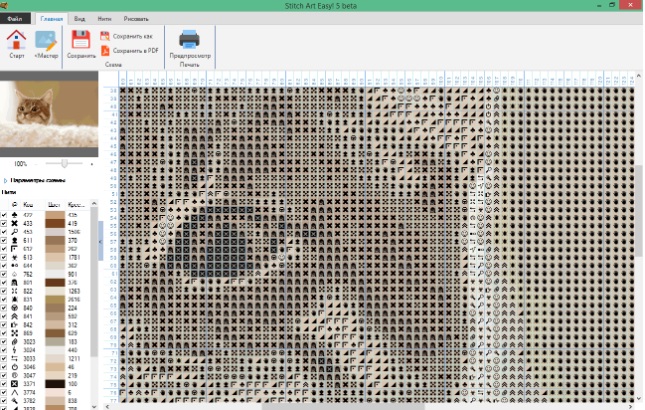Click the app logo in the title bar

coord(5,5)
